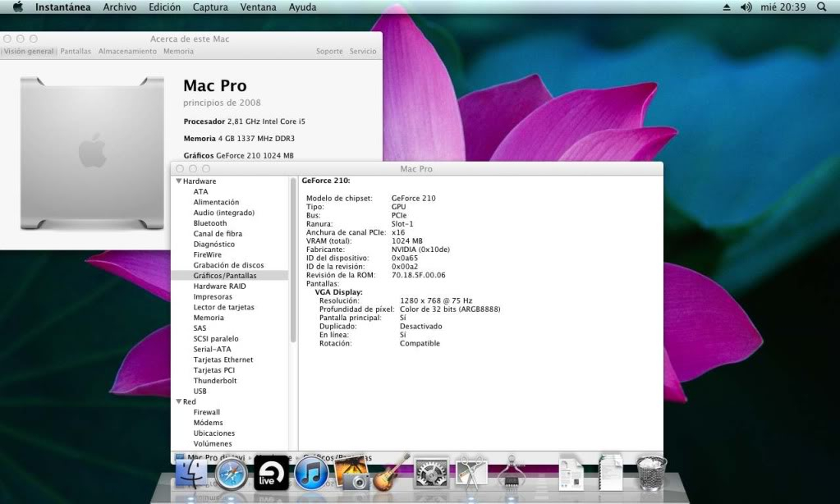This screenshot has height=504, width=840.
Task: Select Thunderbolt in the sidebar
Action: (x=215, y=380)
